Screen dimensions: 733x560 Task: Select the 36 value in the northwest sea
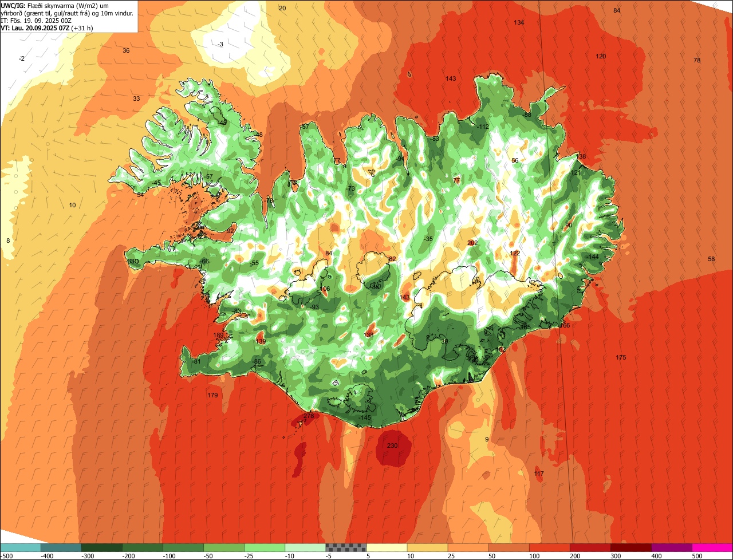pos(126,50)
